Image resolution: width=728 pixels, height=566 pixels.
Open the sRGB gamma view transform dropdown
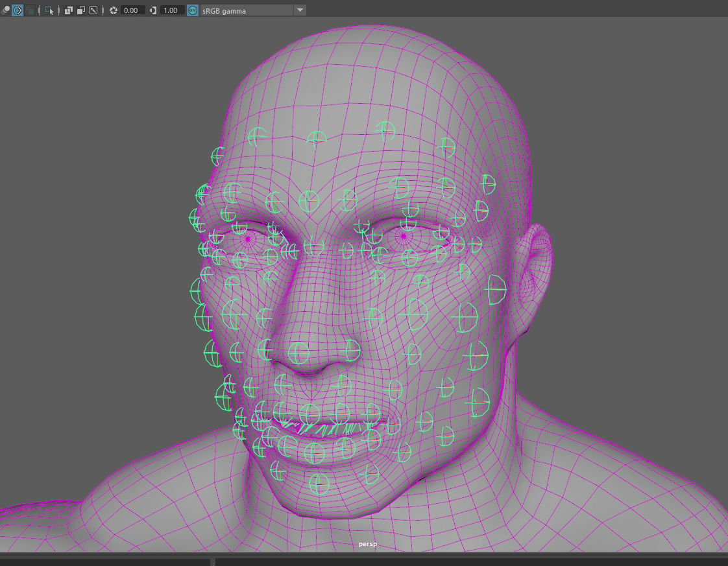pyautogui.click(x=253, y=10)
